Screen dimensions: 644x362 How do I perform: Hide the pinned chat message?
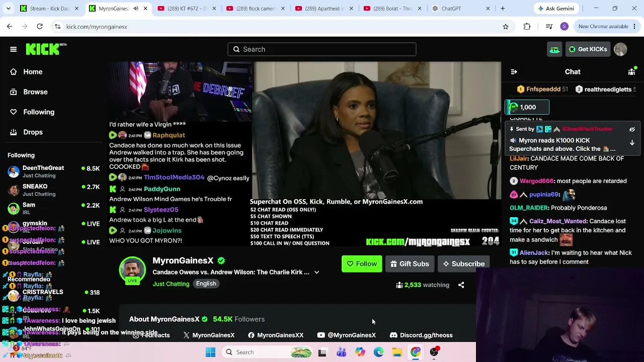[632, 129]
